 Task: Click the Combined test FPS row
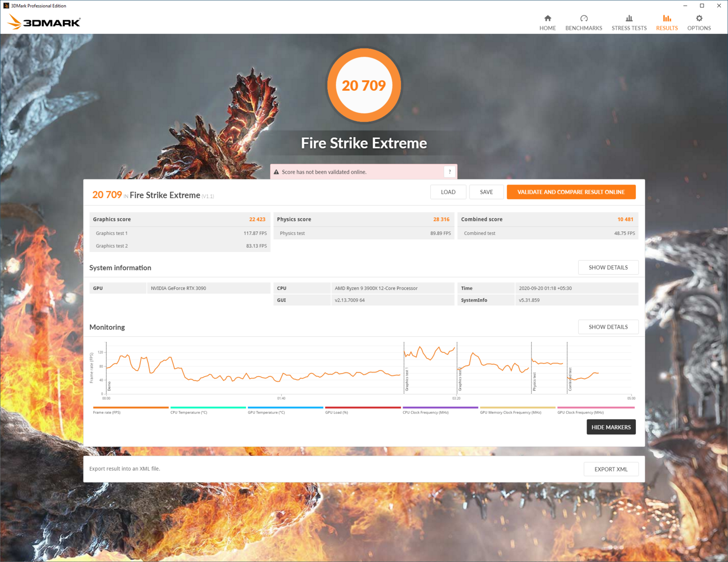(x=548, y=233)
